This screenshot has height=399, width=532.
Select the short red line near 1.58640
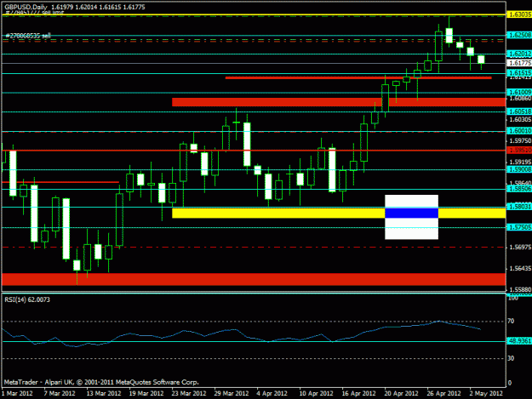pyautogui.click(x=60, y=182)
